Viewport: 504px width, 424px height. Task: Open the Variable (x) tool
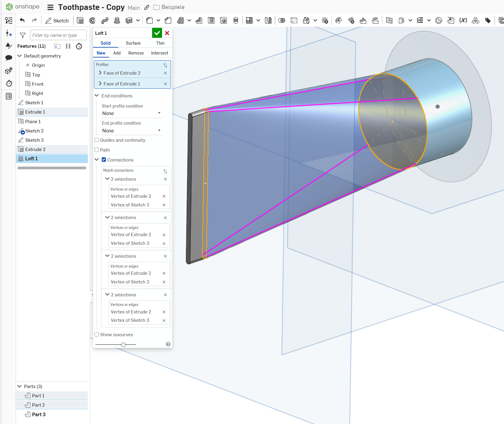pyautogui.click(x=463, y=20)
